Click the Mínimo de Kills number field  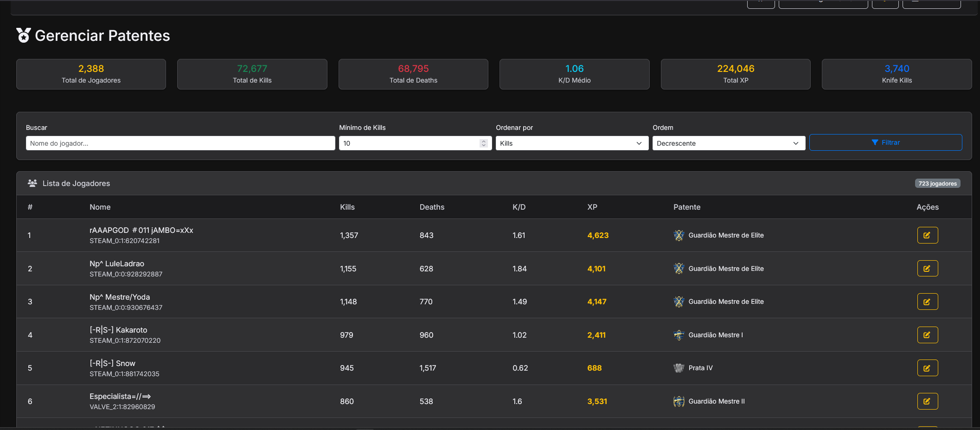408,143
